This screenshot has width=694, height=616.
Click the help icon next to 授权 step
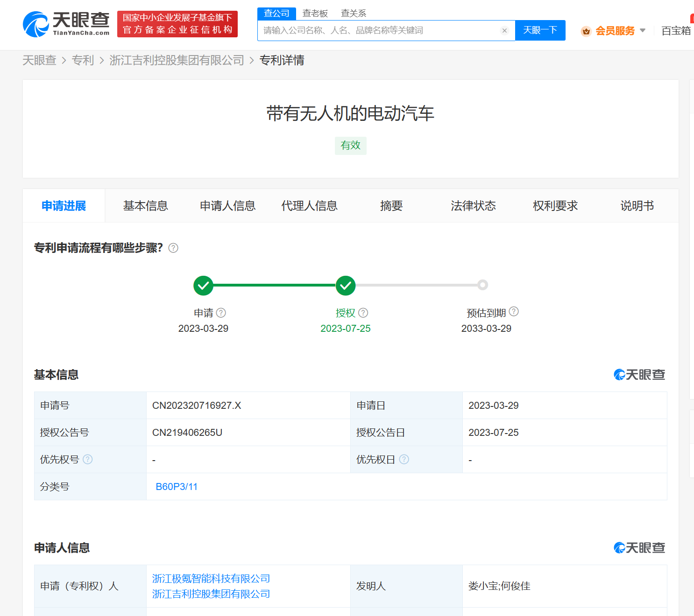point(363,313)
